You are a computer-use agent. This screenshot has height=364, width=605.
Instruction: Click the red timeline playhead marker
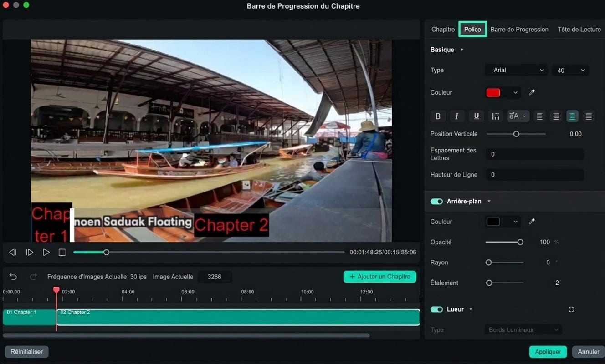56,290
